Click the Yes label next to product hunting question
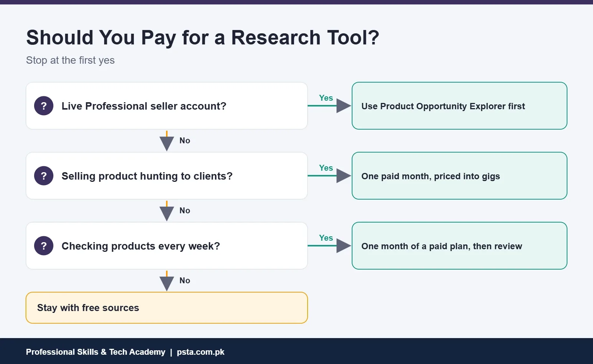The image size is (593, 364). [x=326, y=168]
